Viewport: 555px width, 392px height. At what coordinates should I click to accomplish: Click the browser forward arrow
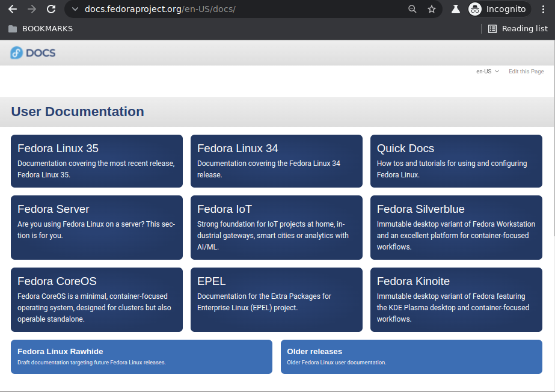[32, 9]
